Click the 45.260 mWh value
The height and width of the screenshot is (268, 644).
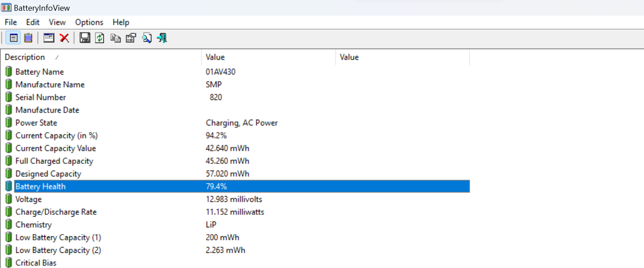(x=227, y=161)
